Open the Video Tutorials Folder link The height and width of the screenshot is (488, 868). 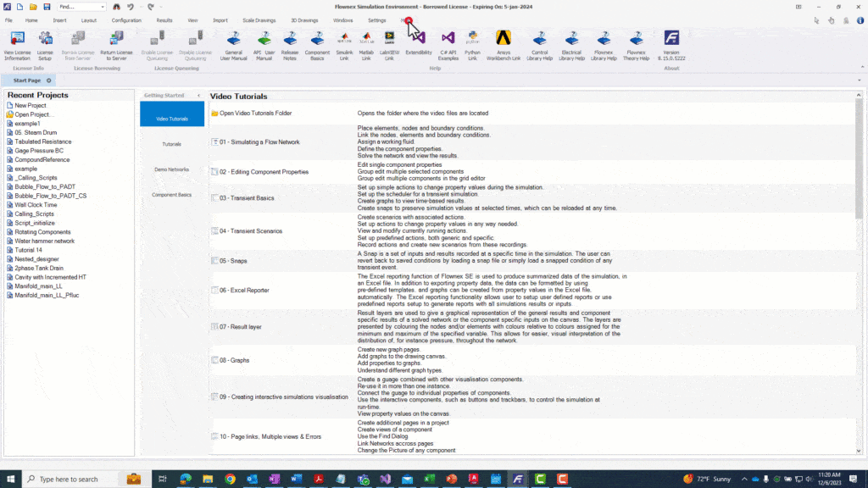coord(255,113)
